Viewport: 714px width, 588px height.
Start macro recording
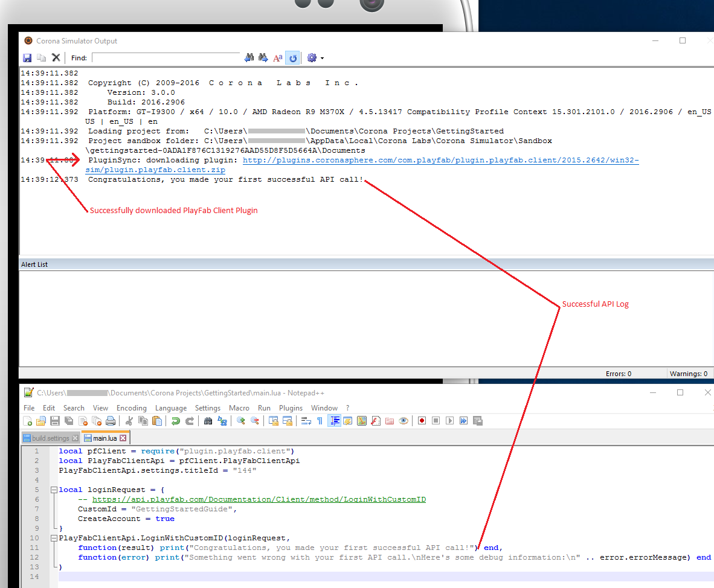click(422, 421)
